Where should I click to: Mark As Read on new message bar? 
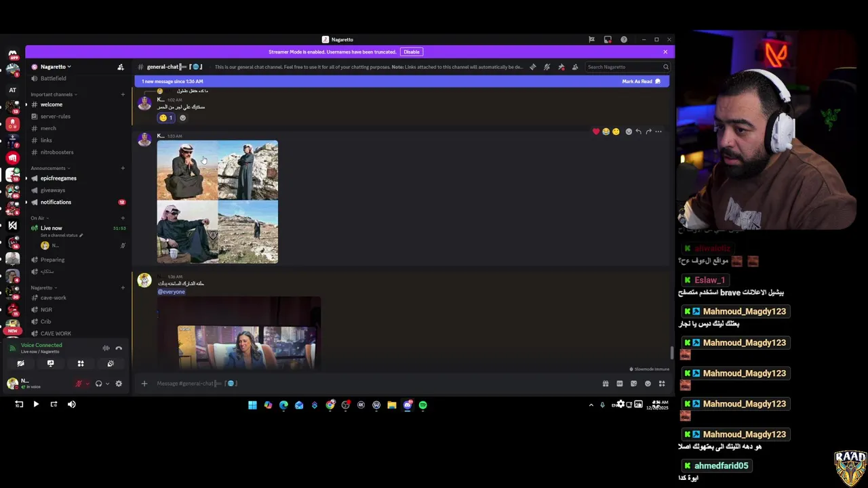[641, 81]
